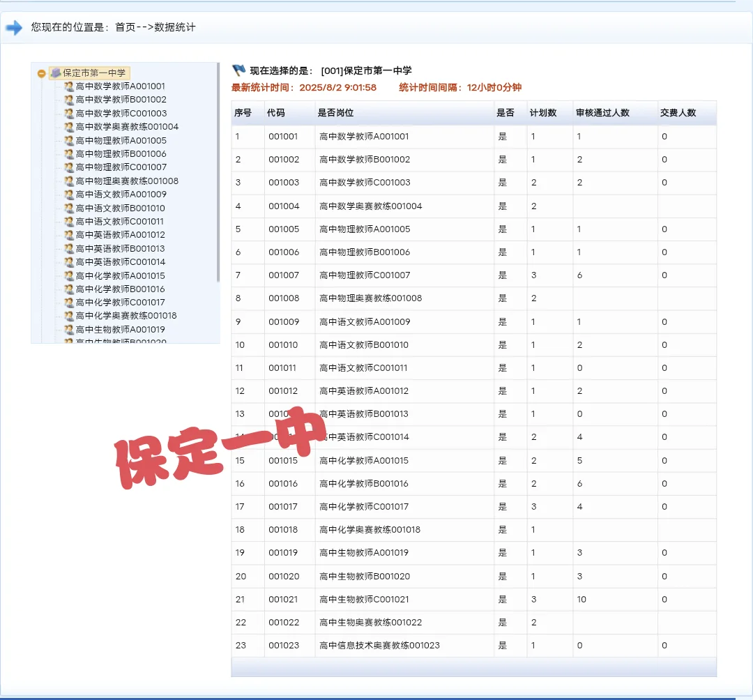Click table cell 高中生物奥赛教练001022
Viewport: 753px width, 700px height.
(x=371, y=623)
